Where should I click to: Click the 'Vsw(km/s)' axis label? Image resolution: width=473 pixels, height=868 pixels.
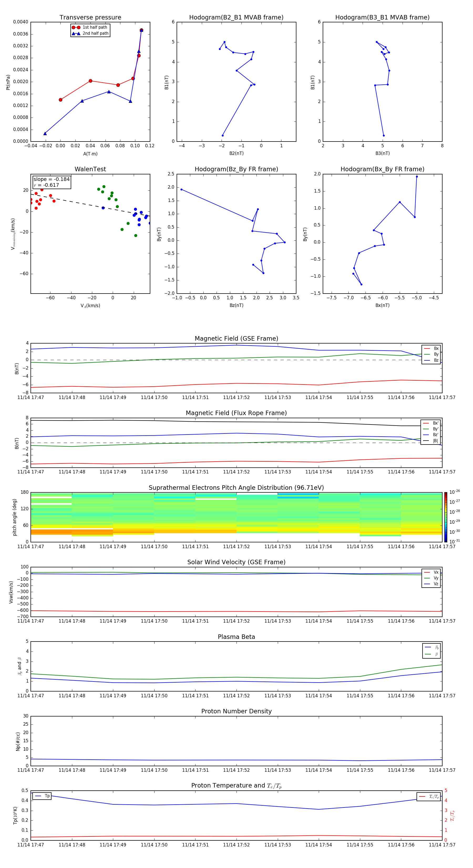11,592
